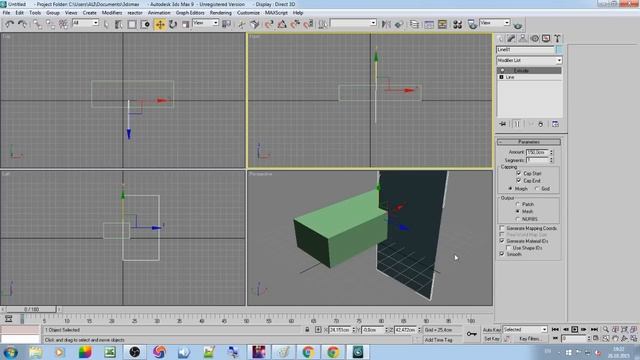Viewport: 640px width, 360px height.
Task: Activate the Select and Move tool
Action: coord(160,24)
